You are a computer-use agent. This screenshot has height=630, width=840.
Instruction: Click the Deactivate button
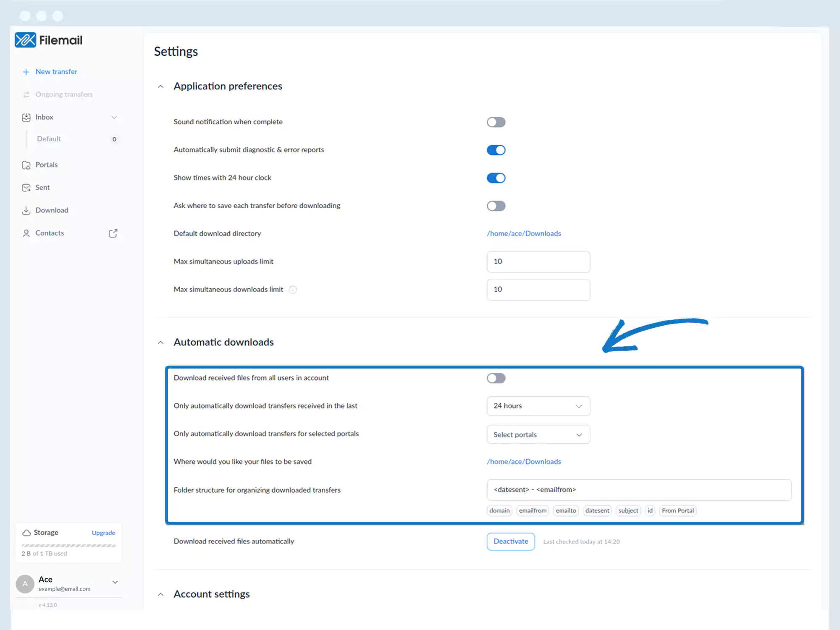(x=511, y=541)
